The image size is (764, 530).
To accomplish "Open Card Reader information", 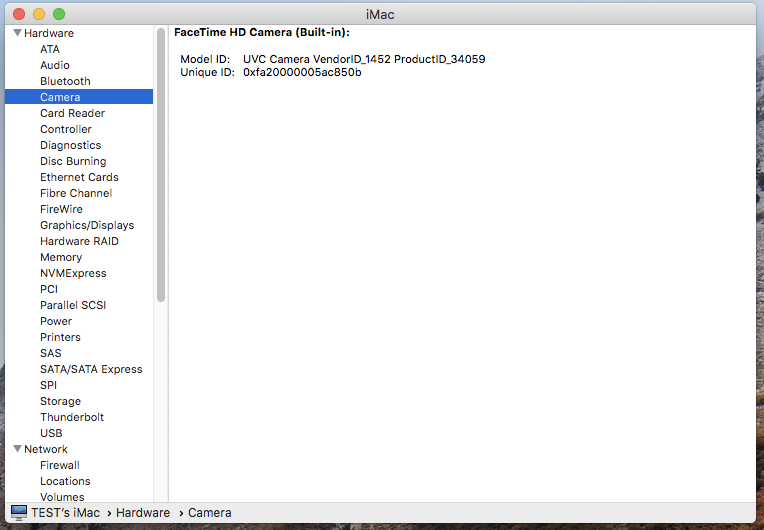I will coord(73,113).
